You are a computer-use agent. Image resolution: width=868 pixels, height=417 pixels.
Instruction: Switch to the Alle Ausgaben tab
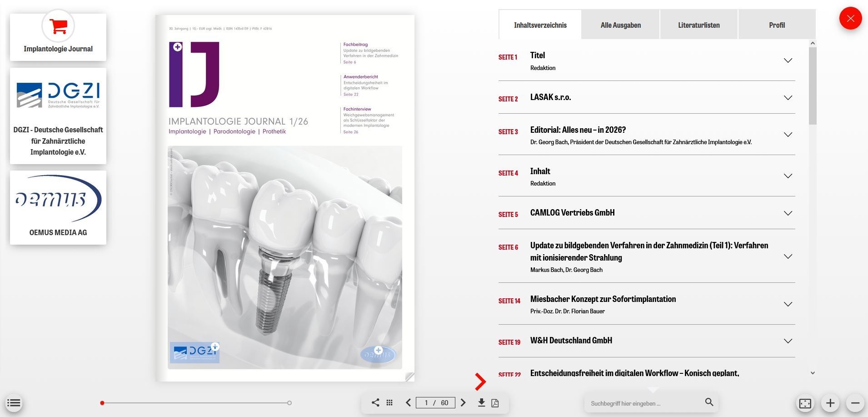pos(620,25)
